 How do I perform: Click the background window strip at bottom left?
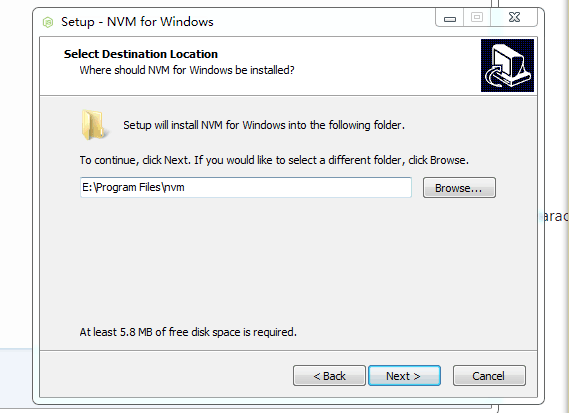(x=16, y=378)
